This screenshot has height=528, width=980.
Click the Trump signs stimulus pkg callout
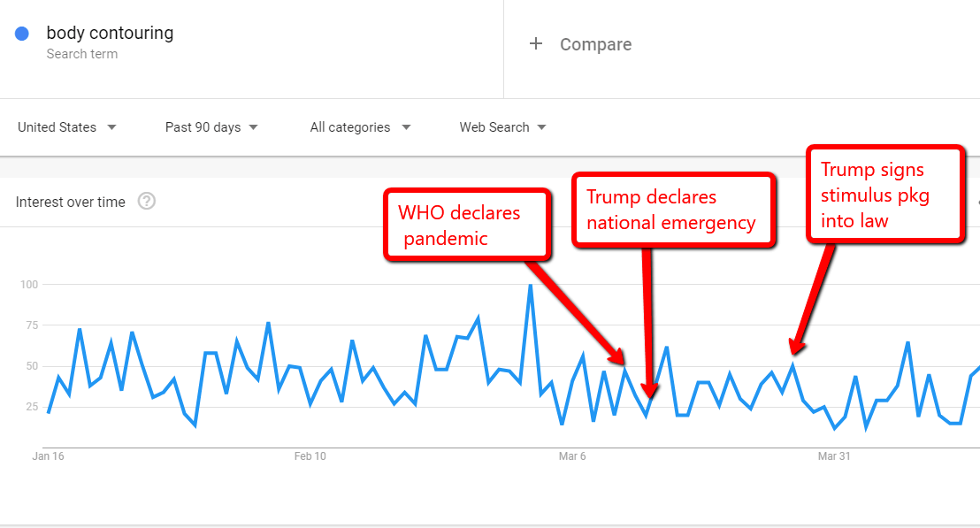pyautogui.click(x=884, y=194)
